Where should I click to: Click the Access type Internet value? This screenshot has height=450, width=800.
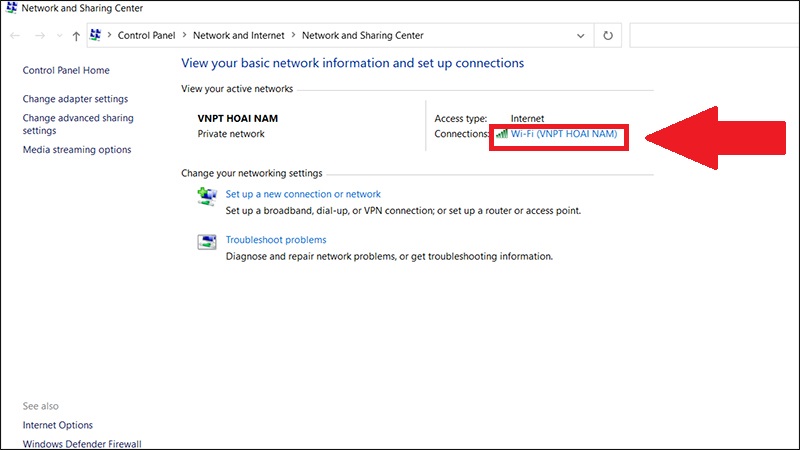click(527, 118)
